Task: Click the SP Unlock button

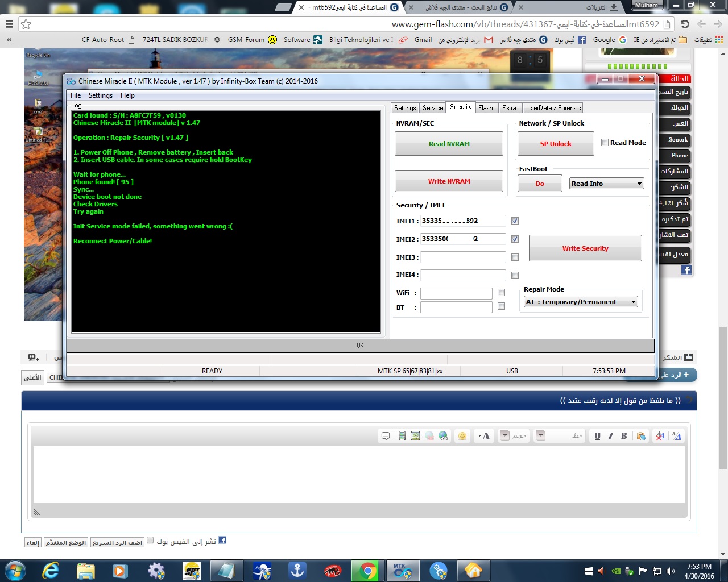Action: click(x=556, y=144)
